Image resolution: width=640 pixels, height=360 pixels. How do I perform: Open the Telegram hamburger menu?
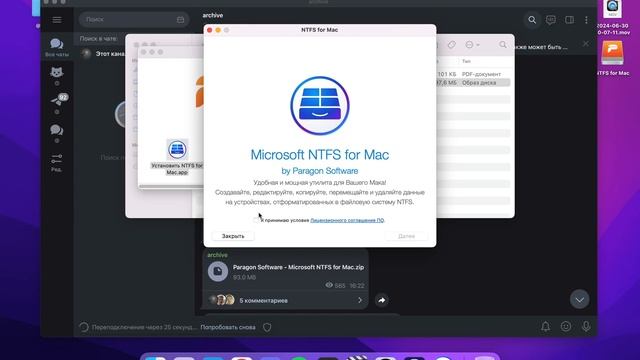pyautogui.click(x=57, y=20)
